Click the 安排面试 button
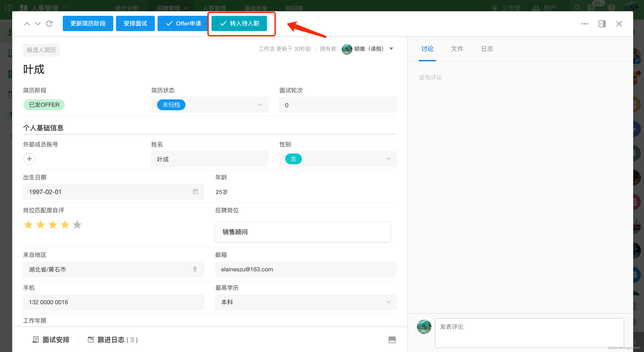644x352 pixels. [135, 23]
